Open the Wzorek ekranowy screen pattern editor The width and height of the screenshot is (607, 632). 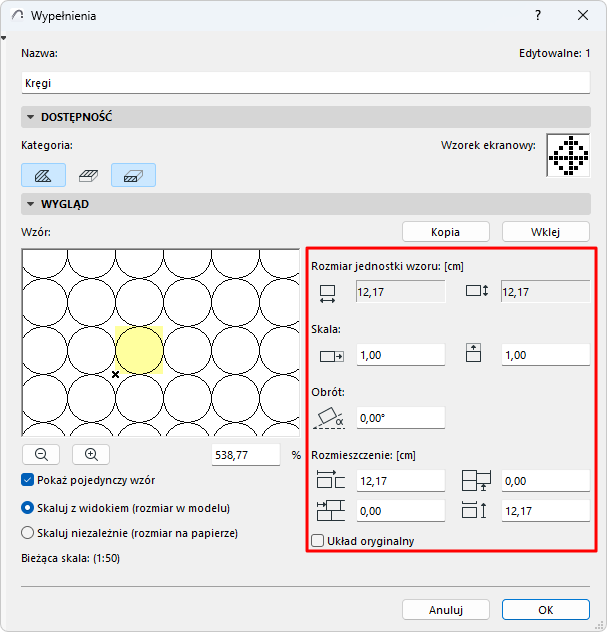(568, 155)
